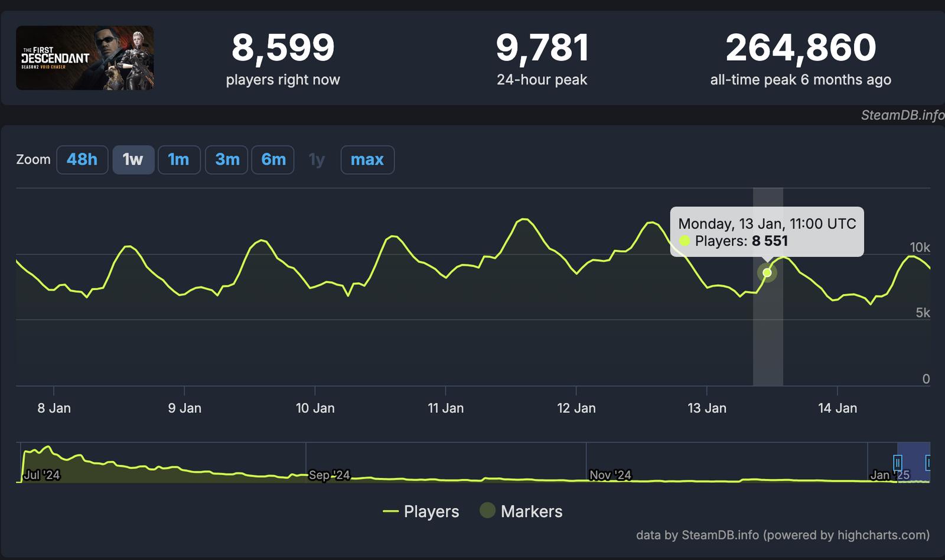This screenshot has height=560, width=945.
Task: Select the 1w zoom range
Action: 133,159
